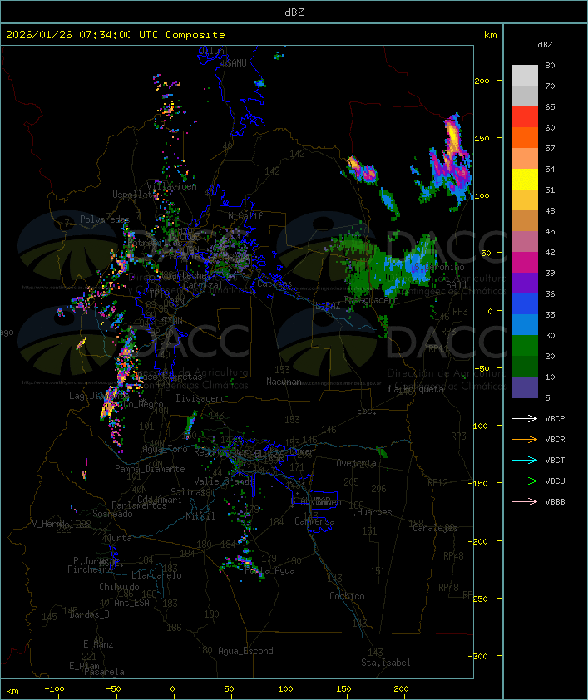Viewport: 588px width, 700px height.
Task: Click the green VBCU arrow icon
Action: (526, 481)
